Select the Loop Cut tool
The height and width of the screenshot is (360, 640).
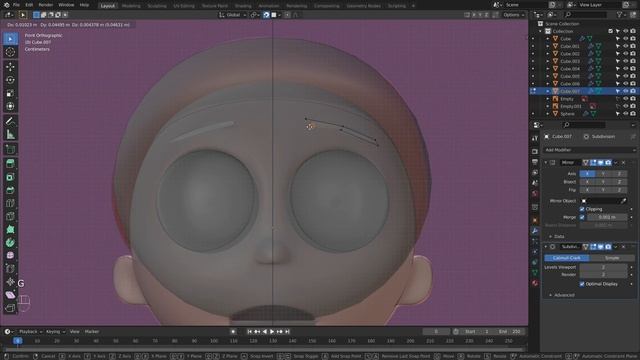pyautogui.click(x=10, y=203)
